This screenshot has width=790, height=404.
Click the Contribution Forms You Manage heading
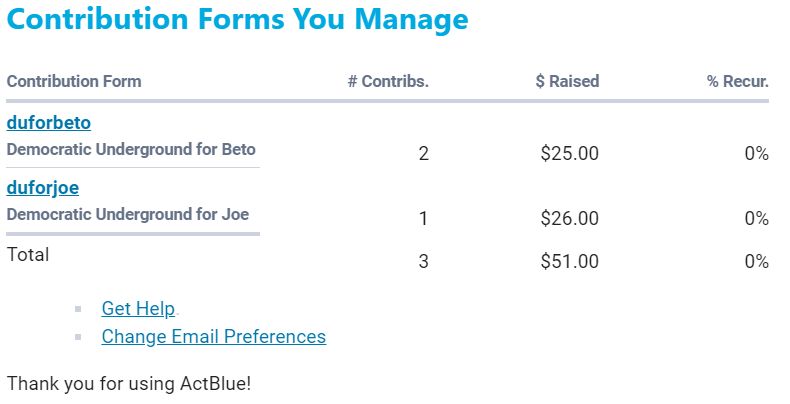(237, 20)
